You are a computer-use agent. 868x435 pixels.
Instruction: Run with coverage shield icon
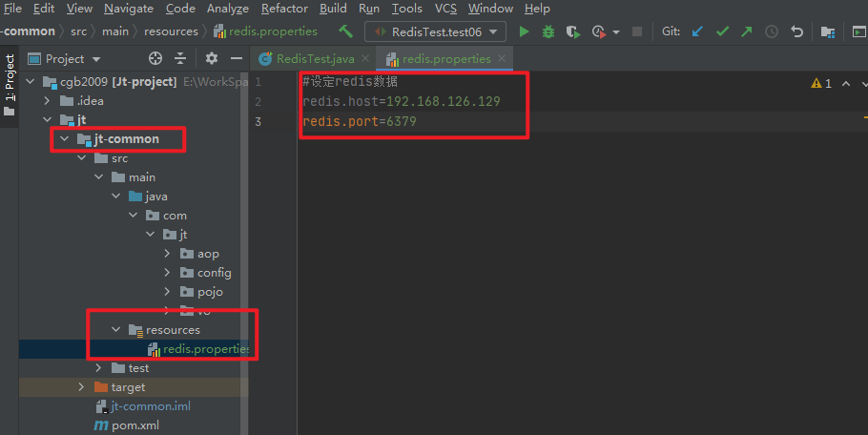[x=573, y=31]
